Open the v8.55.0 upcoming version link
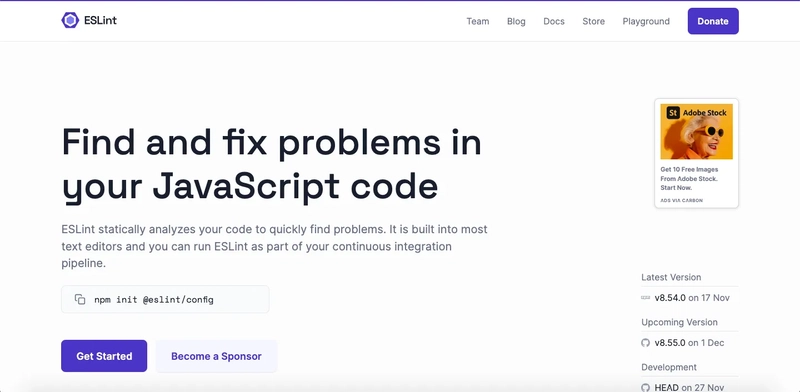 tap(670, 342)
